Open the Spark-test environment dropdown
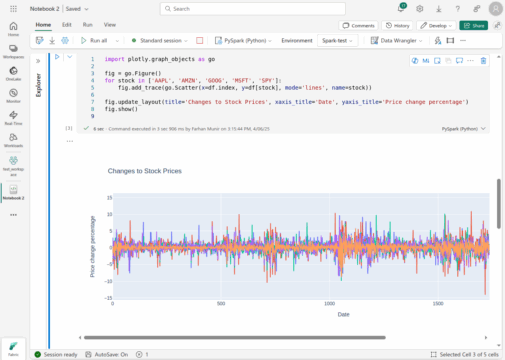Image resolution: width=505 pixels, height=360 pixels. pyautogui.click(x=337, y=41)
